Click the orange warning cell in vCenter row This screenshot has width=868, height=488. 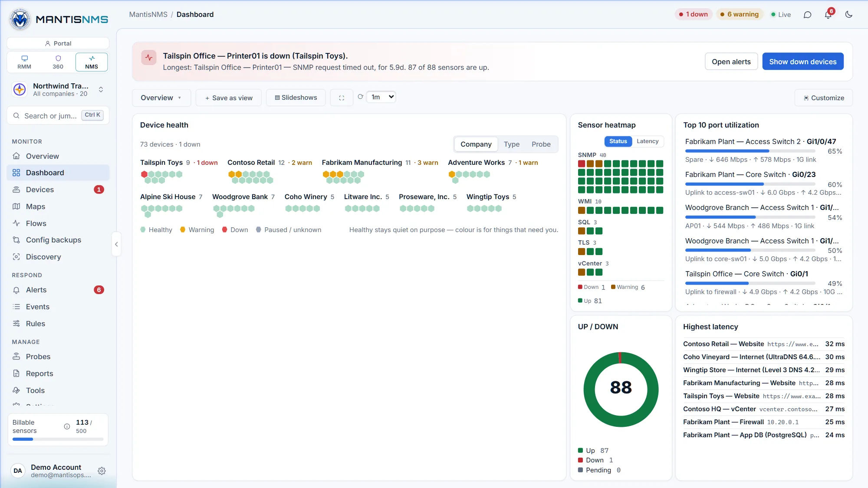coord(582,272)
